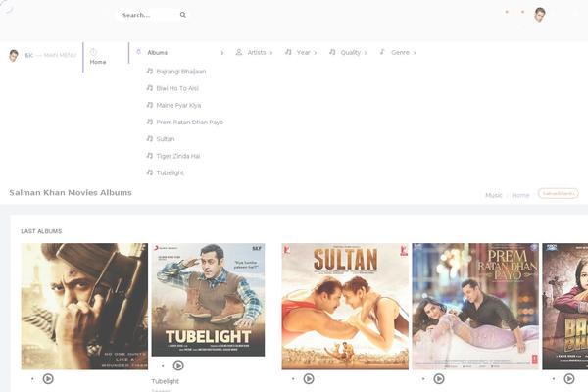Play the Sultan album
The height and width of the screenshot is (392, 588).
point(309,379)
